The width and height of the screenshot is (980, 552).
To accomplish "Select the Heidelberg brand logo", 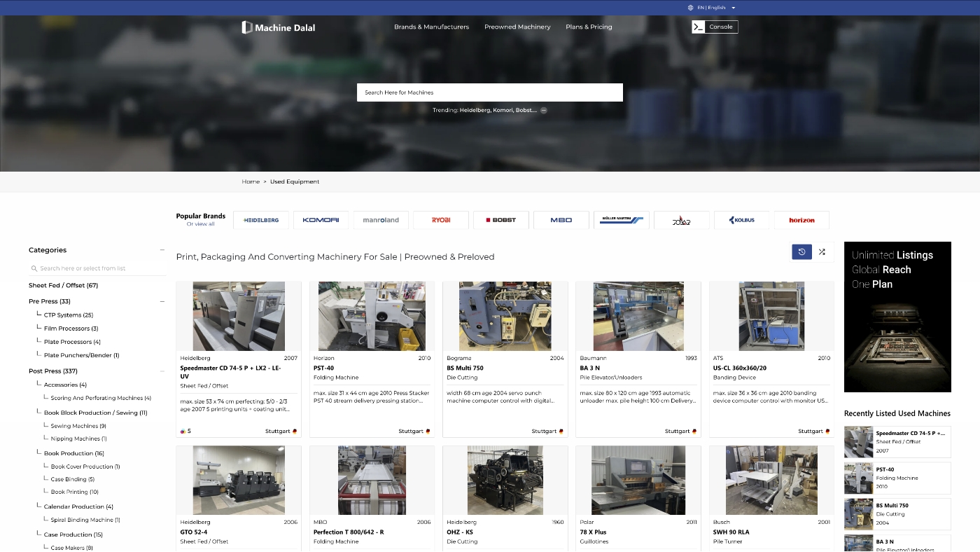I will point(261,220).
